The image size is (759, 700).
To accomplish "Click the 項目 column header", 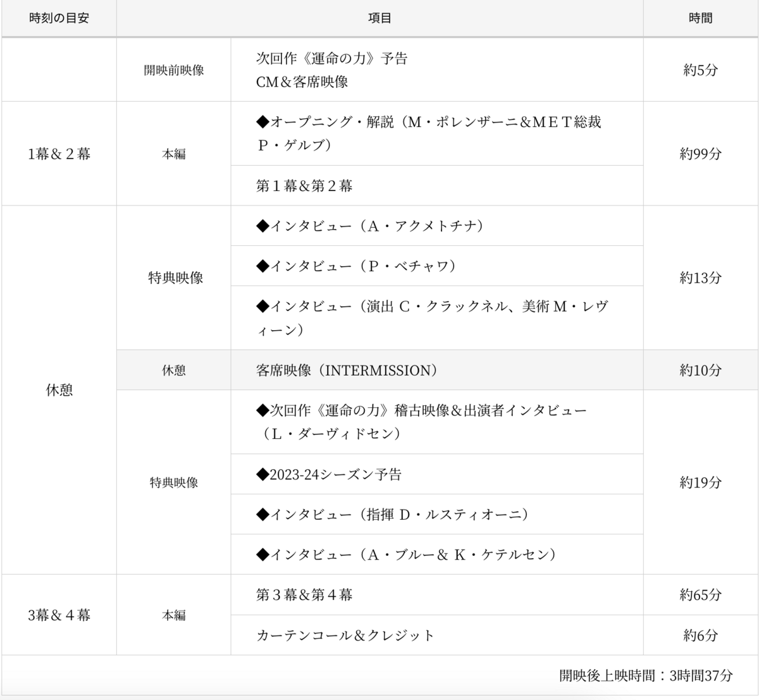I will [379, 18].
